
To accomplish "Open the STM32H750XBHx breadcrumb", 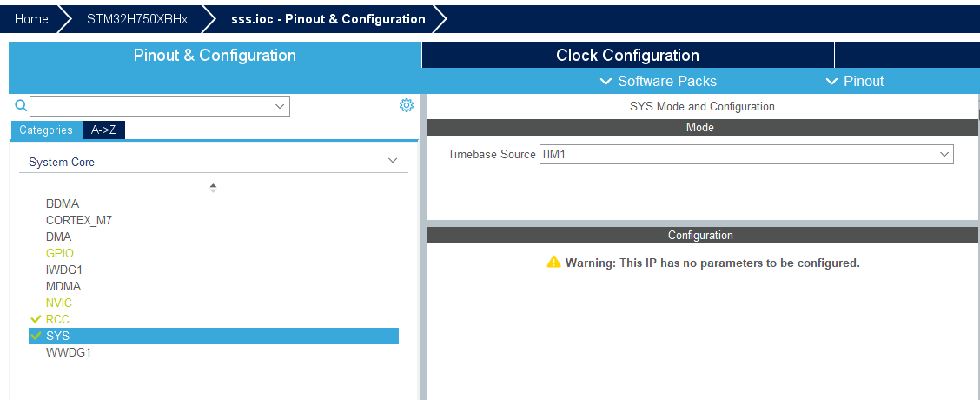I will point(137,19).
